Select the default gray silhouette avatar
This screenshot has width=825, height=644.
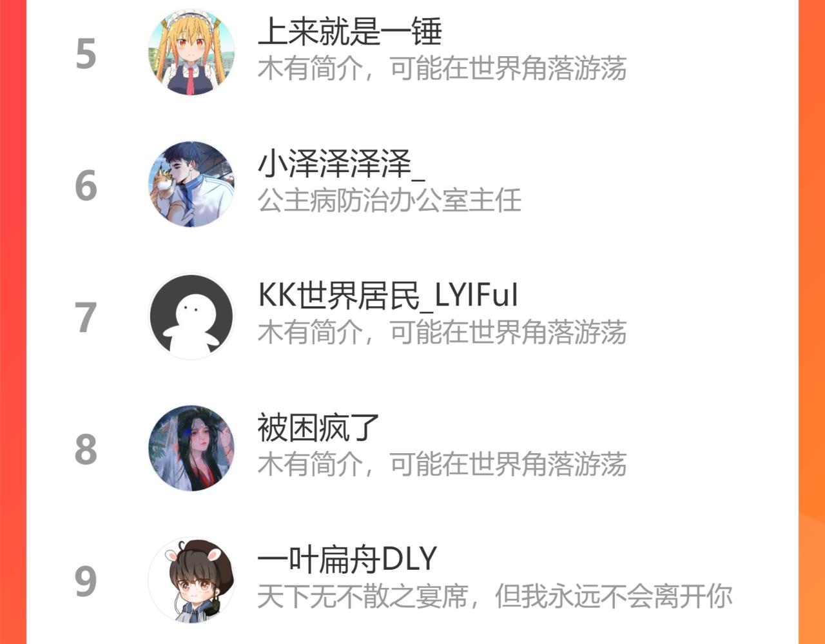coord(191,317)
